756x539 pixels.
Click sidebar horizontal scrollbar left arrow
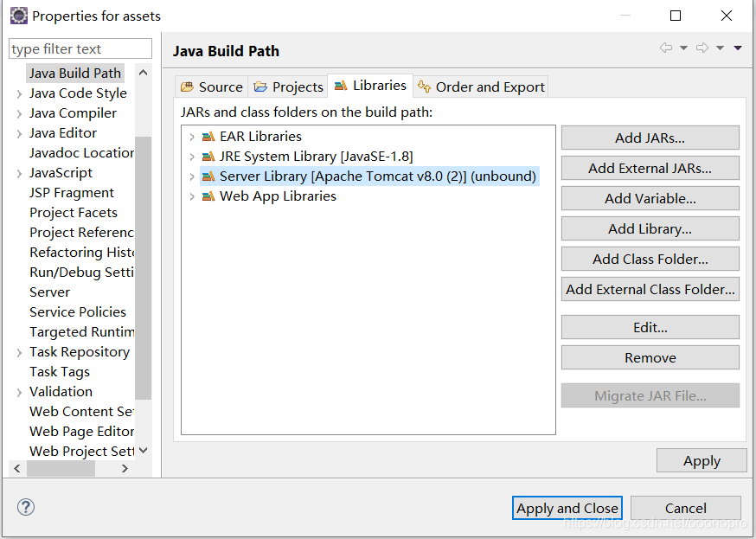pyautogui.click(x=17, y=469)
